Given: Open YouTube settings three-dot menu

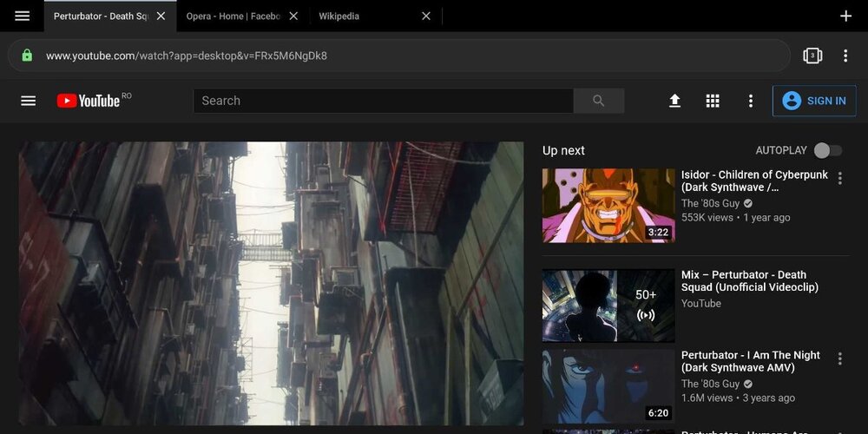Looking at the screenshot, I should click(x=751, y=101).
